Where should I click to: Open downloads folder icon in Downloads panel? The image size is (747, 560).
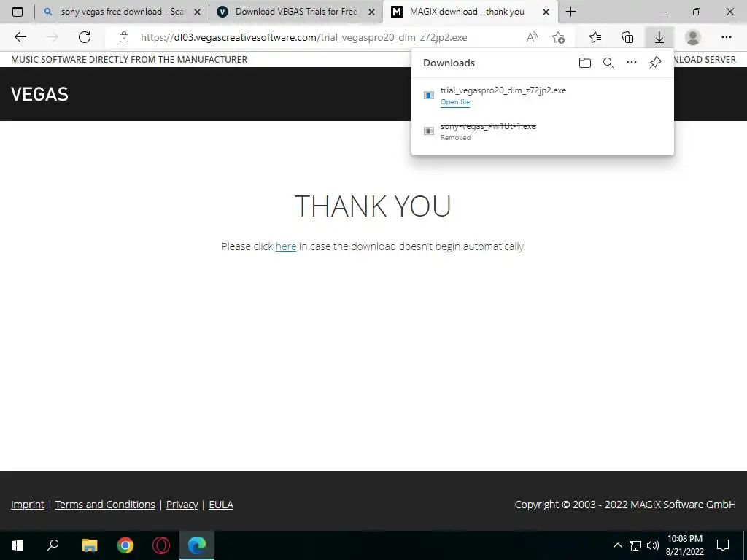coord(585,63)
